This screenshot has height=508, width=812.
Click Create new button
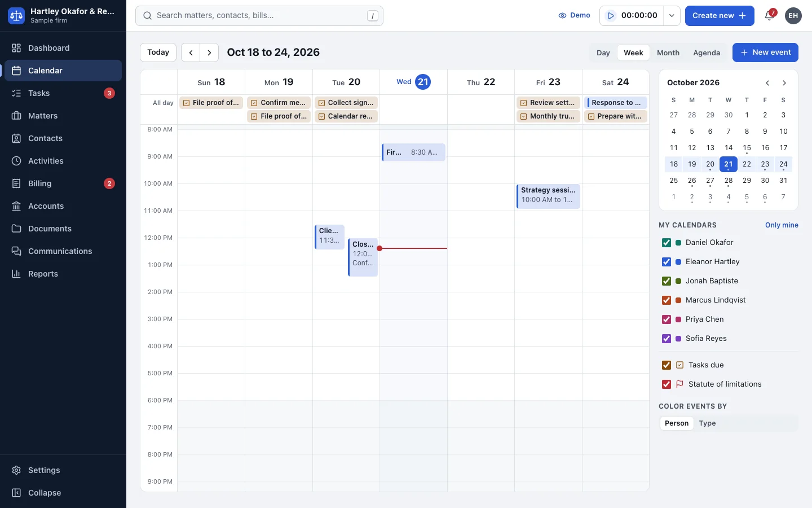tap(719, 16)
